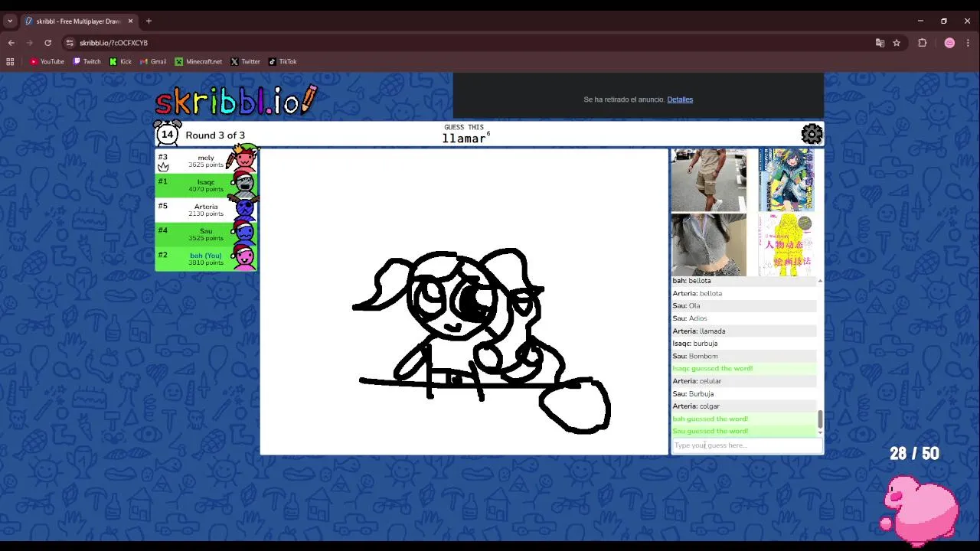Click chat message 'Sau: Adios'
The image size is (980, 551).
690,318
